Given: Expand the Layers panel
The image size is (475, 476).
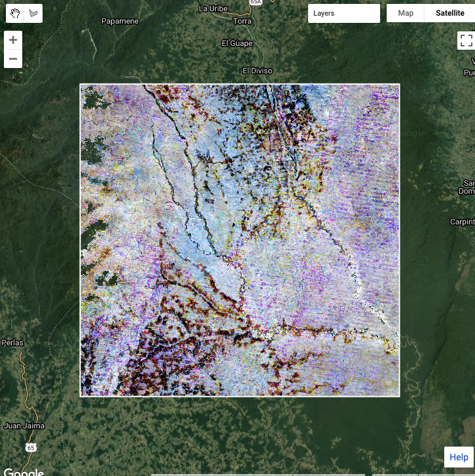Looking at the screenshot, I should pyautogui.click(x=343, y=13).
